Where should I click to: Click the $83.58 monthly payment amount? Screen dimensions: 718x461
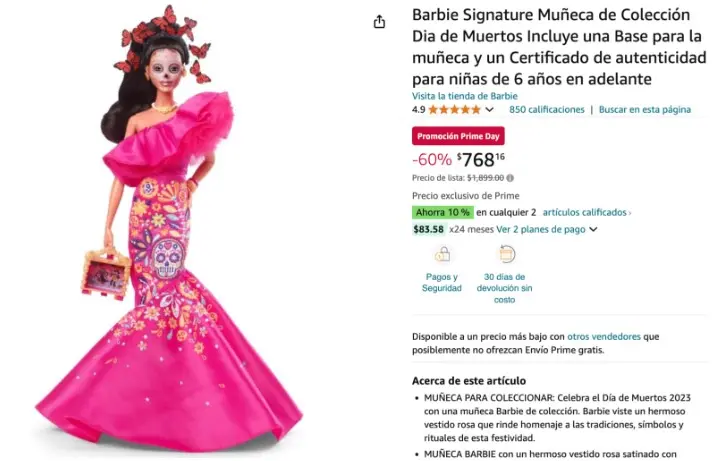pos(429,229)
